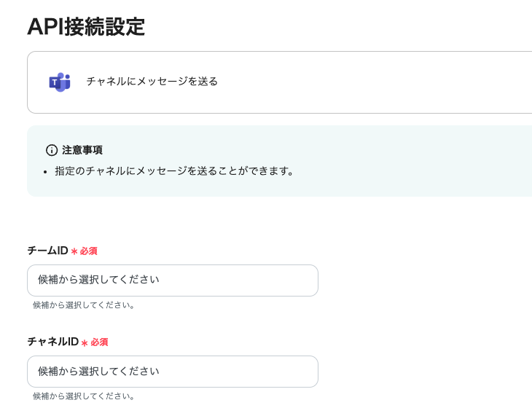
Task: Click the 注意事項 heading text
Action: click(x=82, y=150)
